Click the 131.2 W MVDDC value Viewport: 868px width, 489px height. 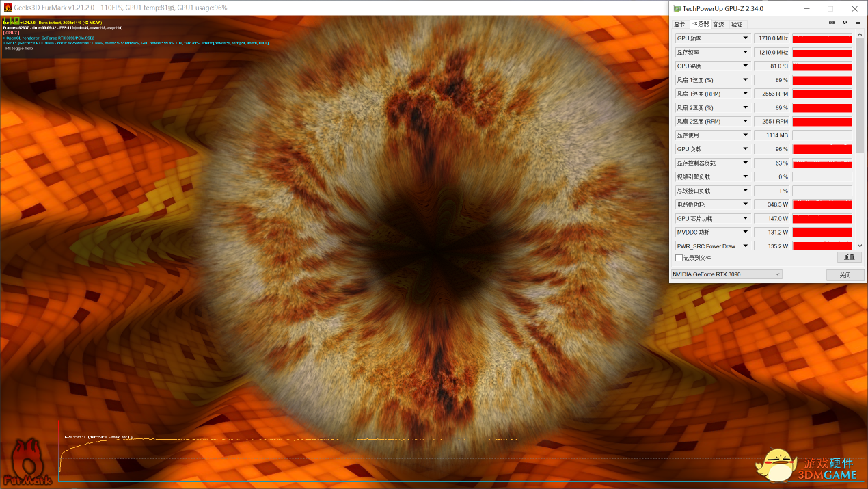click(x=772, y=232)
